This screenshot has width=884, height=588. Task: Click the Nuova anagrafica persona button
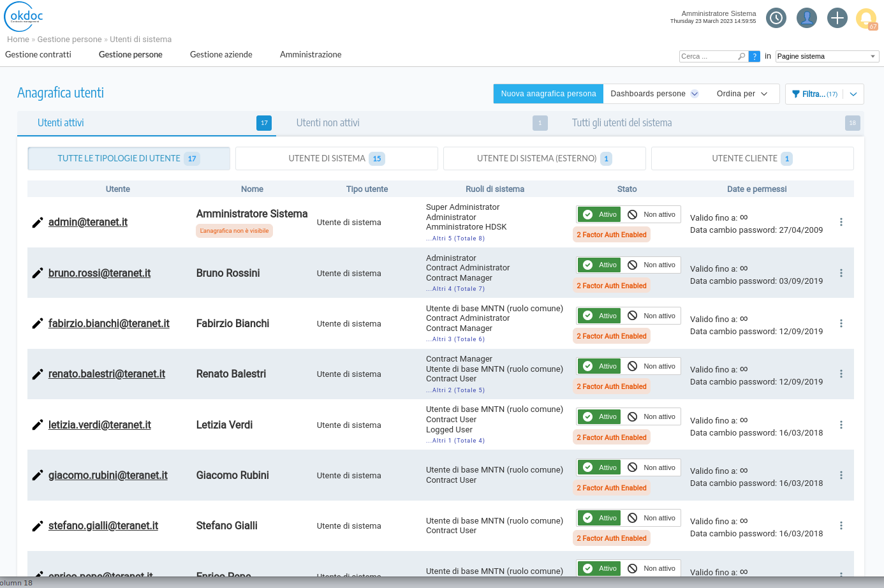coord(548,93)
